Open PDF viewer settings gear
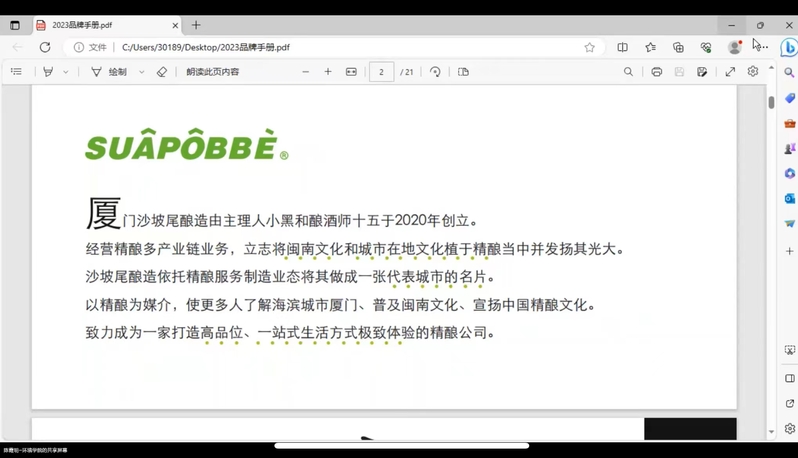 click(x=753, y=72)
